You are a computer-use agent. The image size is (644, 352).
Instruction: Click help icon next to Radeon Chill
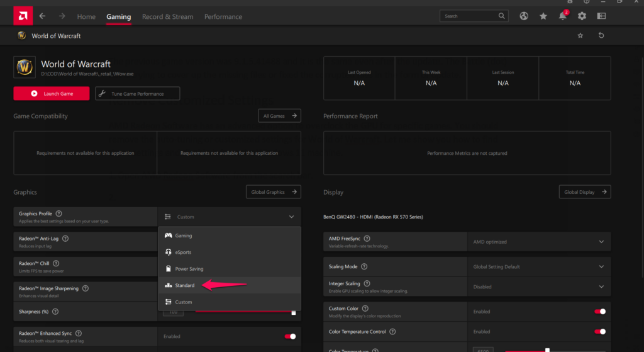56,263
